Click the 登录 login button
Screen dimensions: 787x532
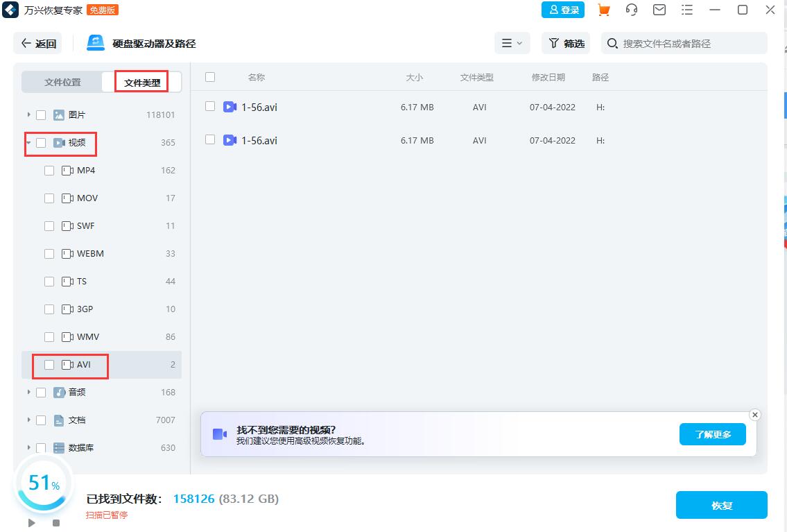[562, 10]
